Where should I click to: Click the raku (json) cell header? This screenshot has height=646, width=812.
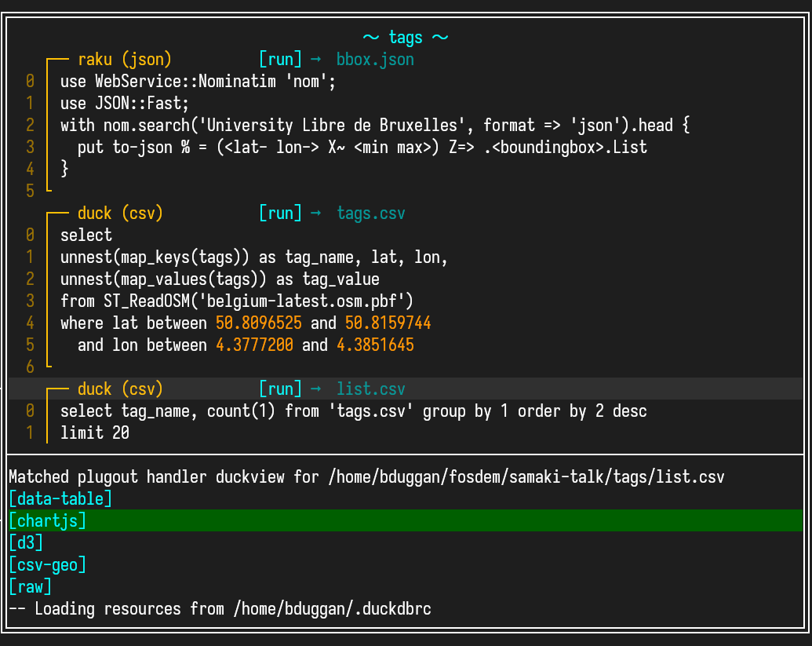pos(125,60)
